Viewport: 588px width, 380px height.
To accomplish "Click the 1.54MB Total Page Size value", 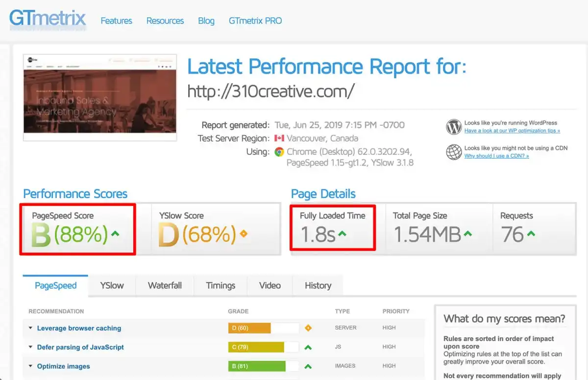I will pyautogui.click(x=427, y=234).
